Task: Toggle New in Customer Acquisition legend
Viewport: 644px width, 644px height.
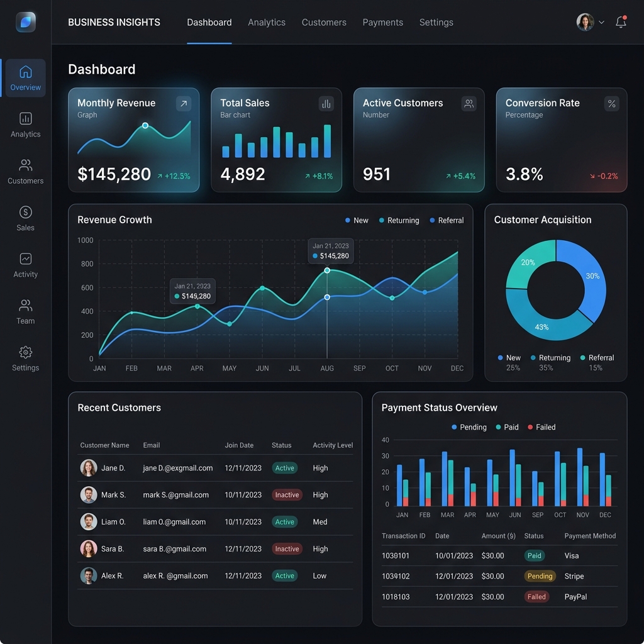Action: pos(509,358)
